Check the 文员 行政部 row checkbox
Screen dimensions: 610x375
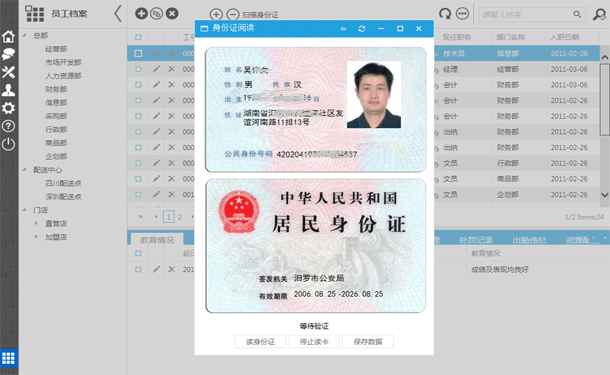(138, 163)
